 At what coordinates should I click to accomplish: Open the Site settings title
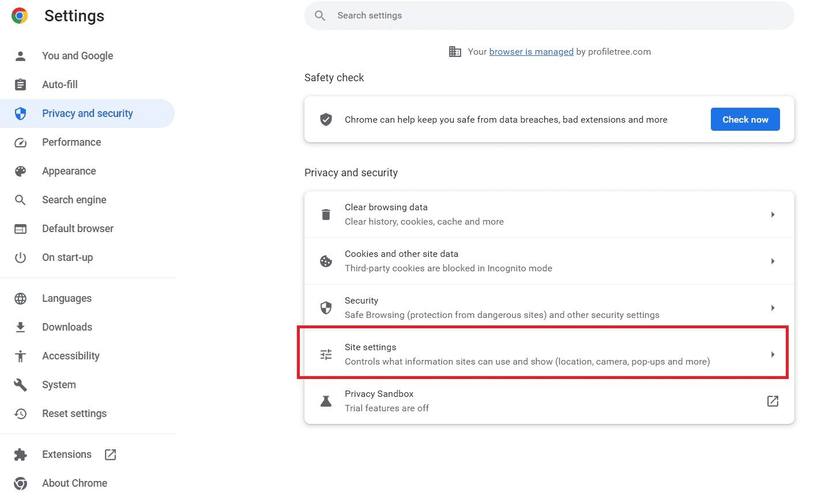tap(370, 347)
